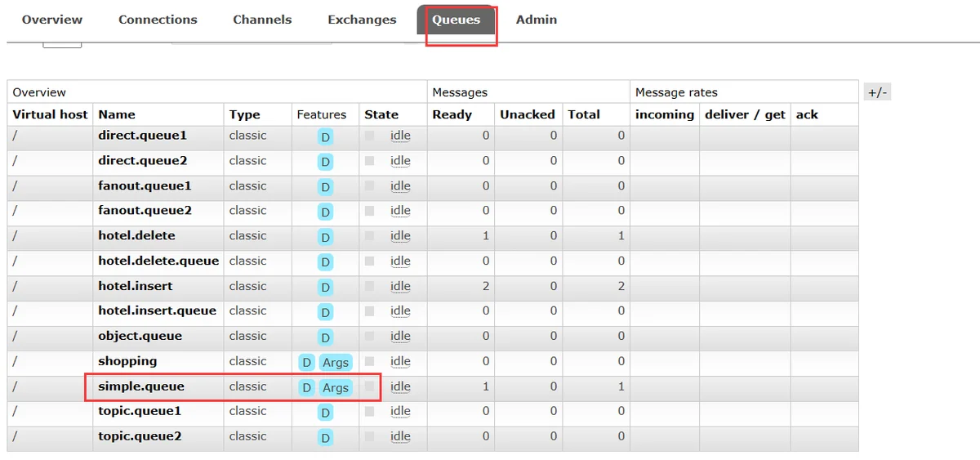Viewport: 980px width, 460px height.
Task: Open the hotel.insert queue
Action: tap(136, 287)
